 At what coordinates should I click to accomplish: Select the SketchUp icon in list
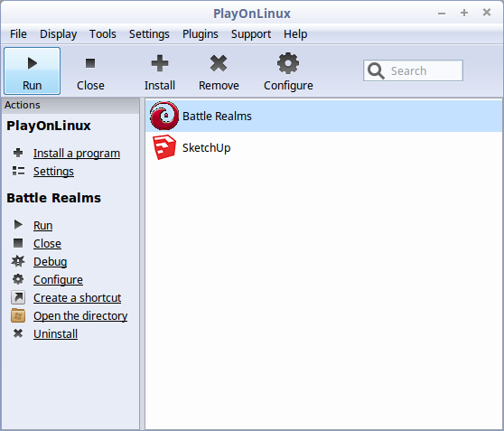pyautogui.click(x=164, y=147)
